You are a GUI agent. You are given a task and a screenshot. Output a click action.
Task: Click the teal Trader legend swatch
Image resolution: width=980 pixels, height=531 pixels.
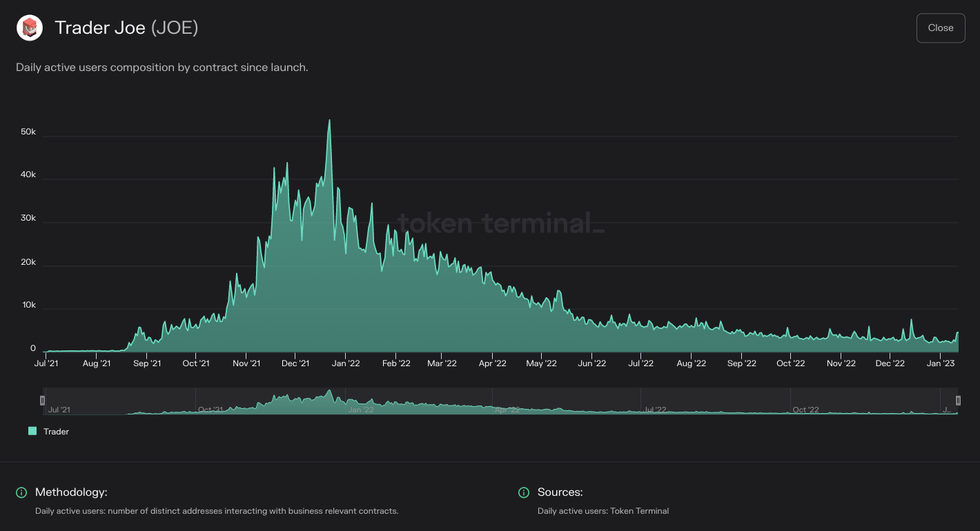point(32,431)
